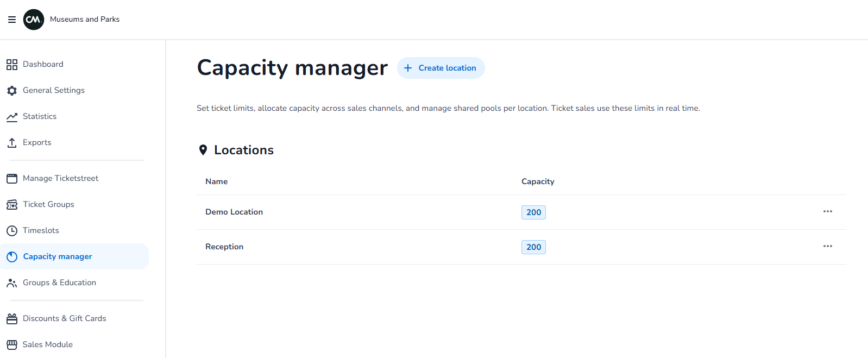The height and width of the screenshot is (358, 868).
Task: Click the Discounts & Gift Cards gift icon
Action: (12, 319)
